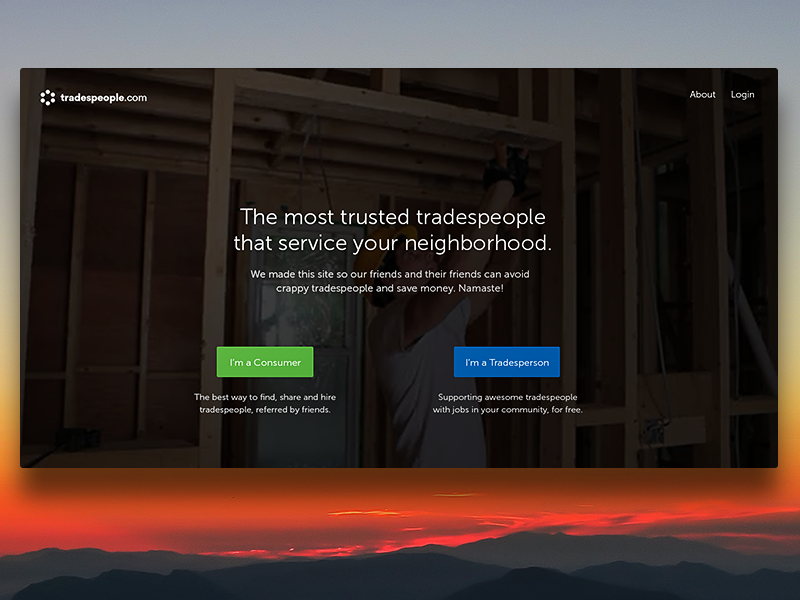Open the About page
800x600 pixels.
[702, 95]
